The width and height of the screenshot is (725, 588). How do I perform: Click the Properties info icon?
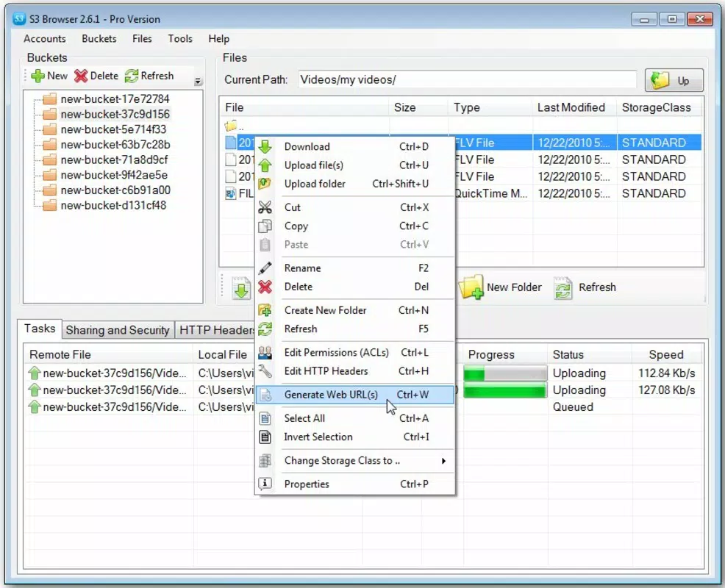pyautogui.click(x=265, y=484)
